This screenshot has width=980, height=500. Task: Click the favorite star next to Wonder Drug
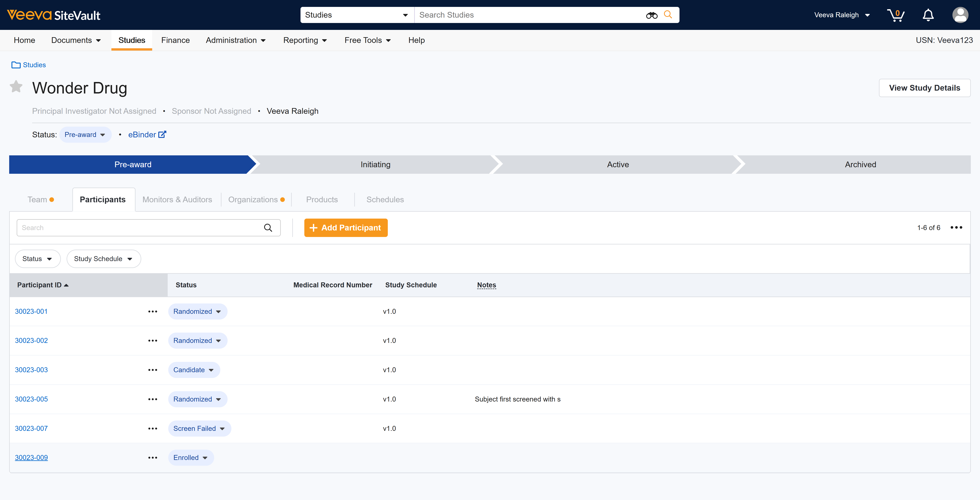16,87
